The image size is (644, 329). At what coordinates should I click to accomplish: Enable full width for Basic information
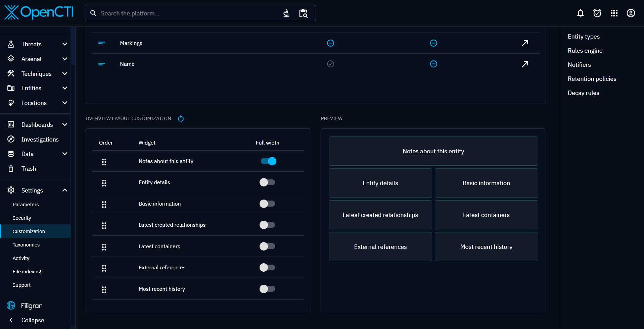[x=267, y=204]
